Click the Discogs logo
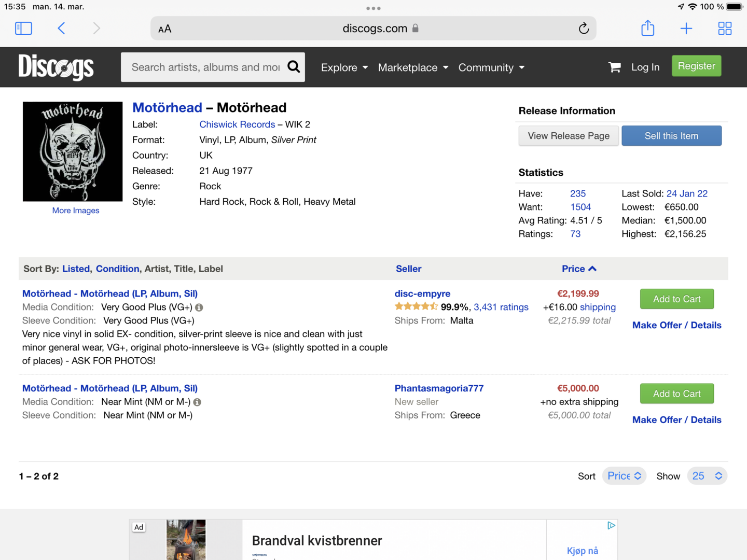The height and width of the screenshot is (560, 747). pyautogui.click(x=56, y=67)
